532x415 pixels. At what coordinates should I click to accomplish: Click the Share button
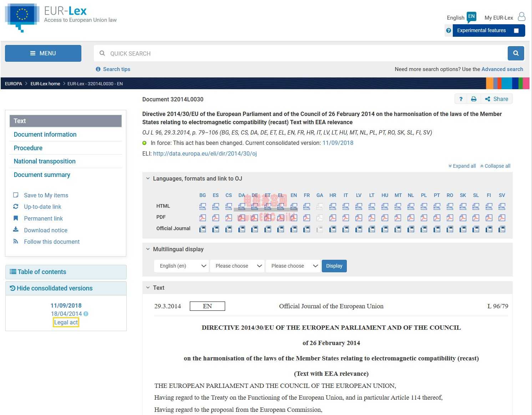click(497, 99)
